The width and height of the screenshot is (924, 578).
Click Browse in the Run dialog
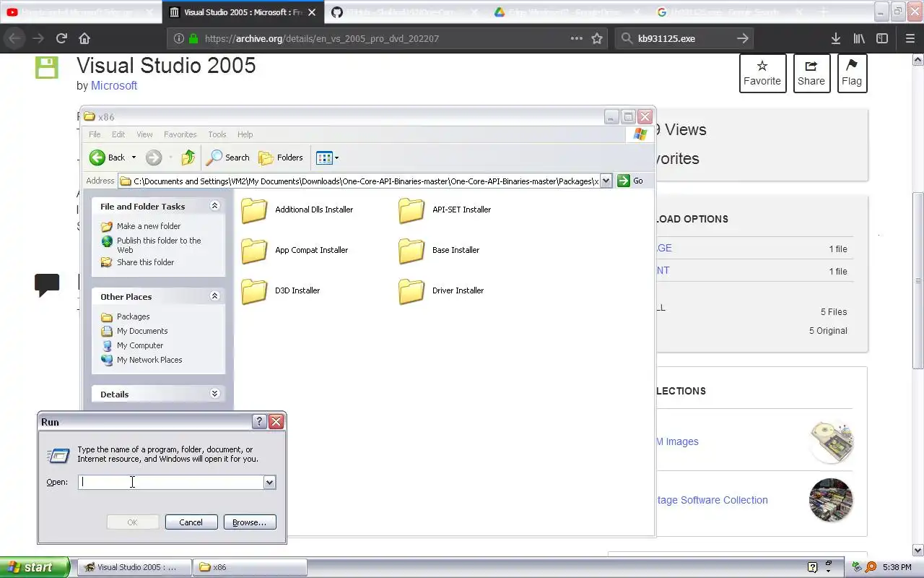250,522
